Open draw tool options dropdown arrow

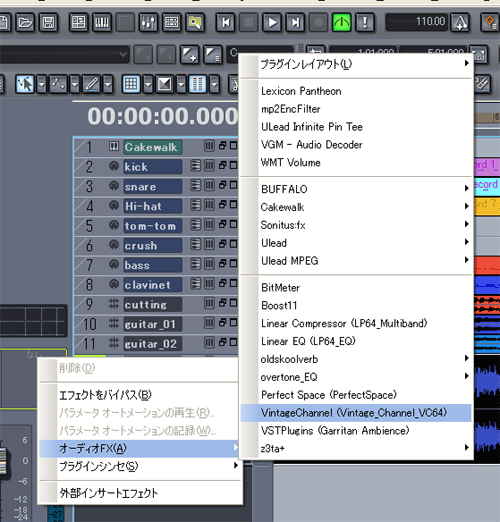coord(108,84)
